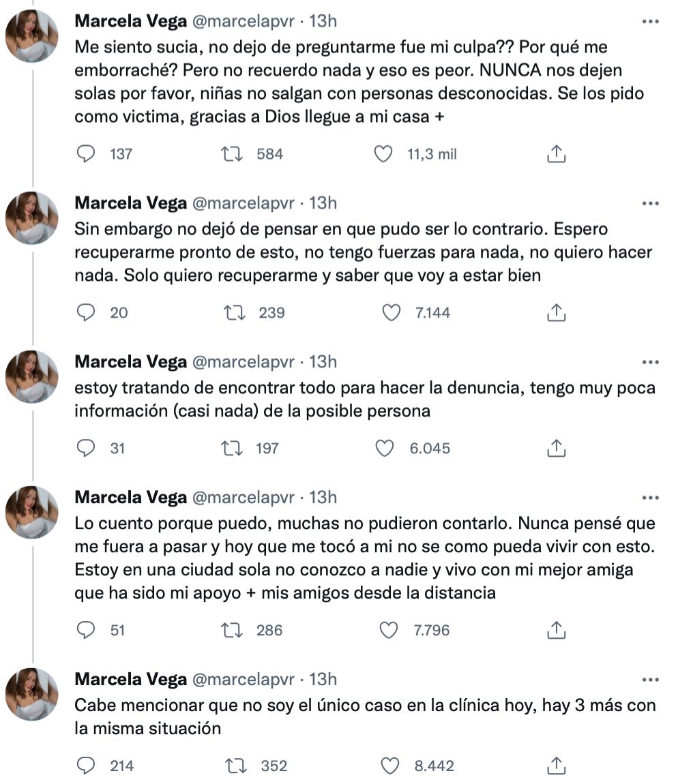Open Marcela Vega's name on the first tweet
The image size is (678, 784).
point(130,21)
